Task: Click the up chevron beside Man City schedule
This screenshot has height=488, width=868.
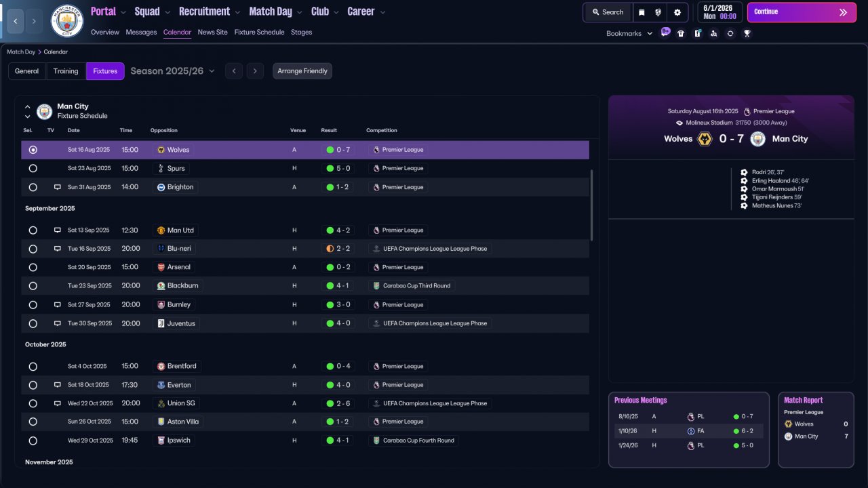Action: (x=28, y=106)
